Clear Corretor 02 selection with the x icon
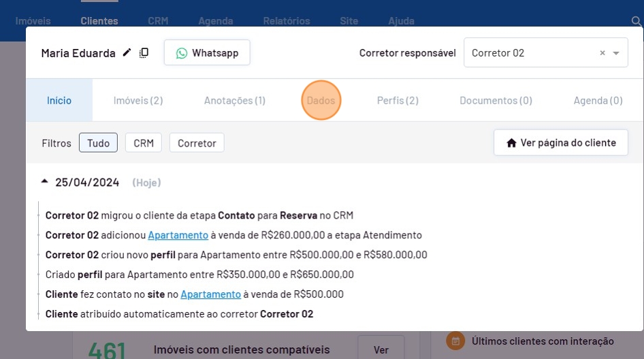Image resolution: width=644 pixels, height=359 pixels. [602, 53]
